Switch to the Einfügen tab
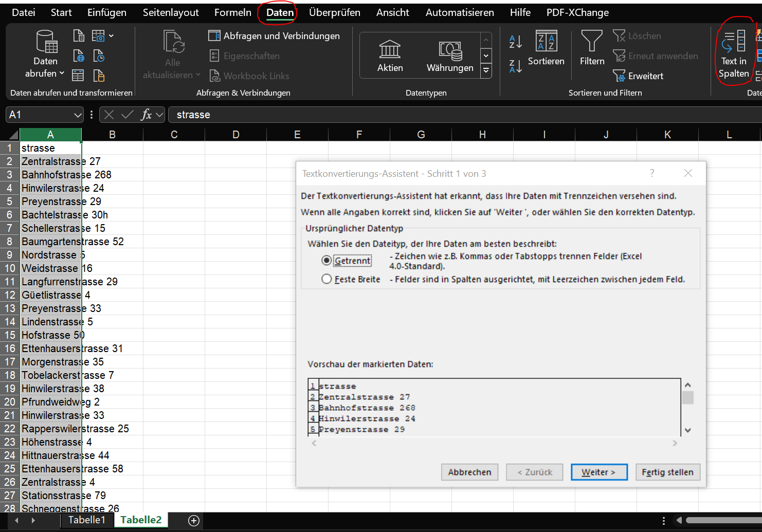The image size is (762, 532). click(107, 12)
